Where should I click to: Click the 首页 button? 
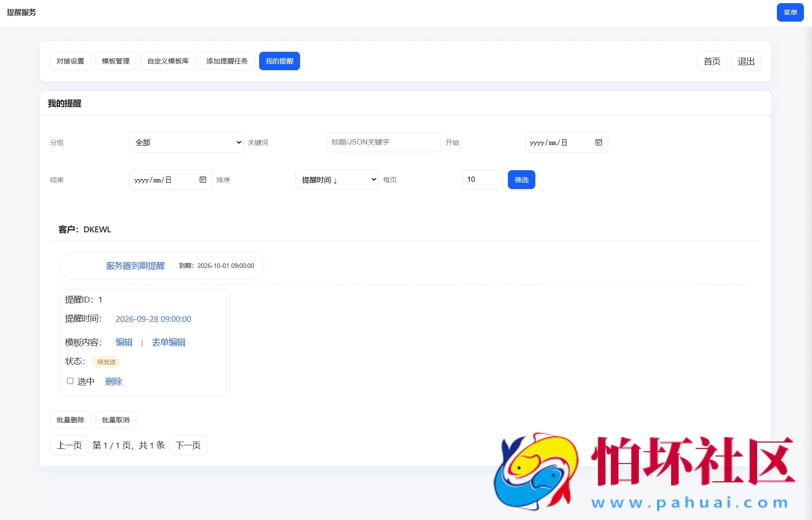pos(712,61)
